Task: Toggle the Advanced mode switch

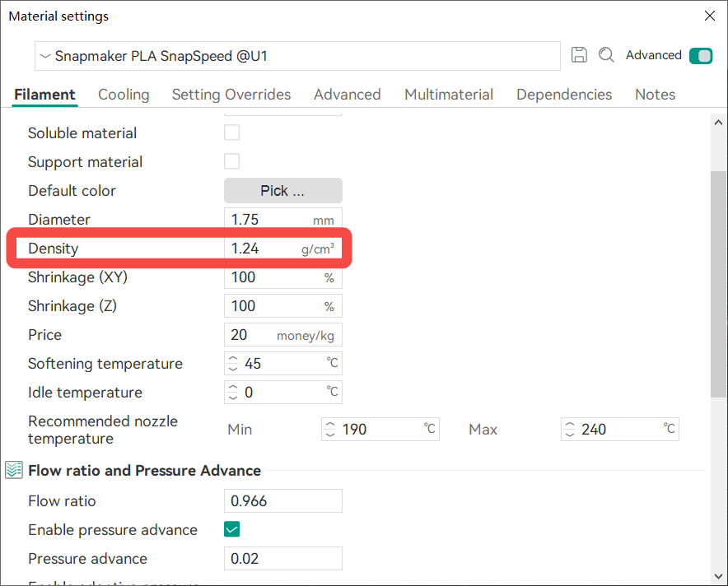Action: [x=700, y=56]
